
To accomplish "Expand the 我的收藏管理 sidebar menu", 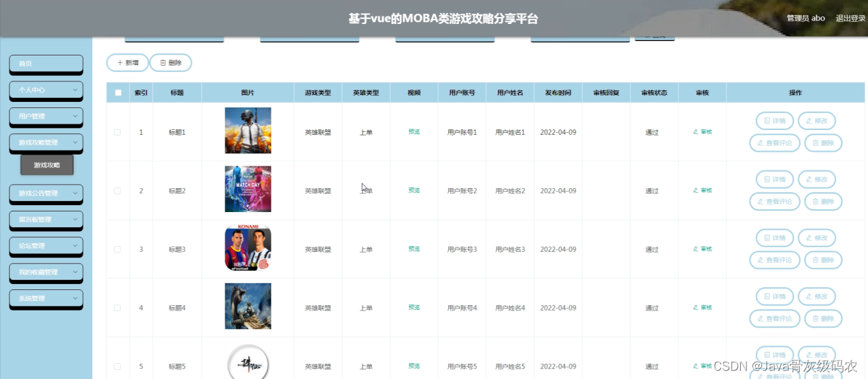I will point(46,272).
